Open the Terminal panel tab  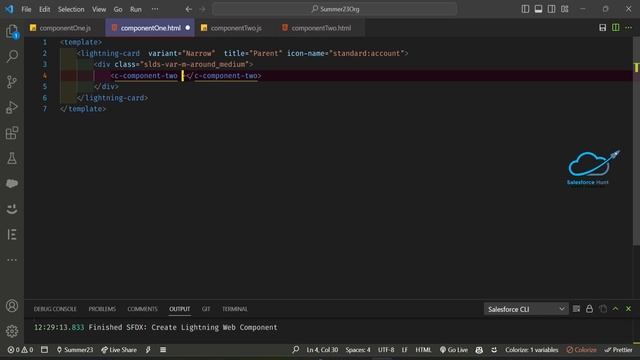pyautogui.click(x=235, y=309)
